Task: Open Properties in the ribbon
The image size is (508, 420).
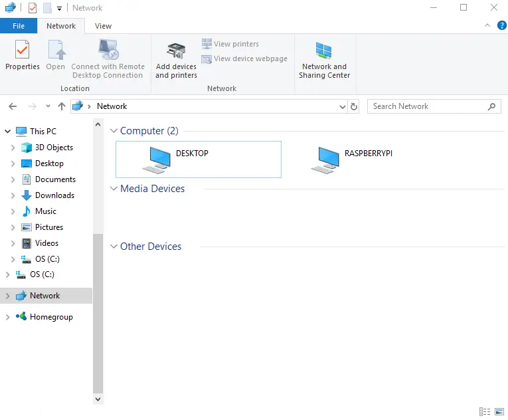Action: tap(23, 55)
